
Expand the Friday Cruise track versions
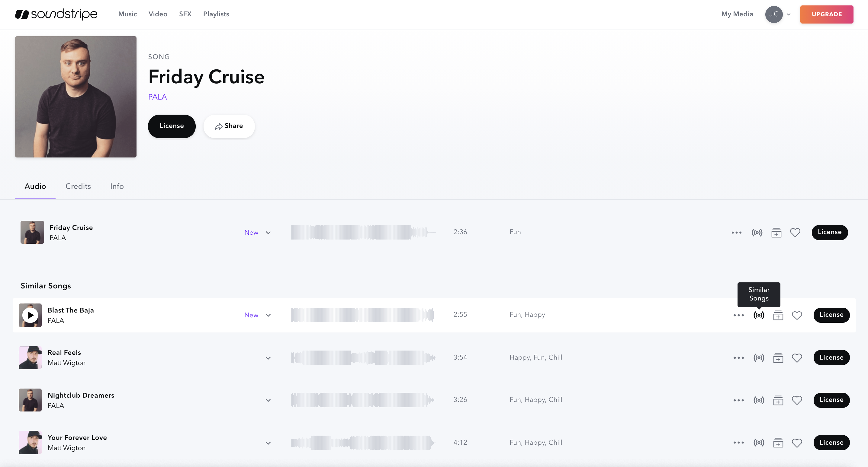[268, 233]
